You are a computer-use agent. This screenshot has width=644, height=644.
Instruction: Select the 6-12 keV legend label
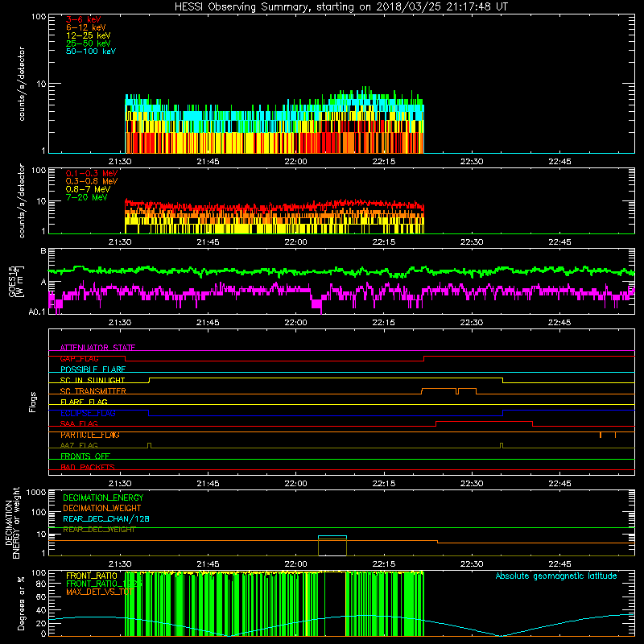click(x=85, y=27)
